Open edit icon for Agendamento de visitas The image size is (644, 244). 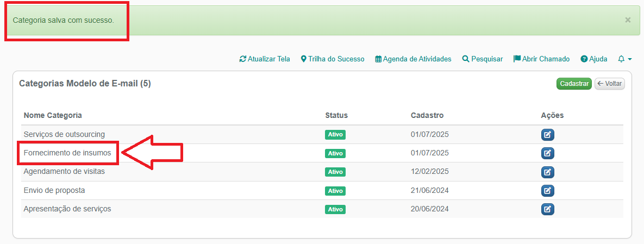pyautogui.click(x=547, y=172)
